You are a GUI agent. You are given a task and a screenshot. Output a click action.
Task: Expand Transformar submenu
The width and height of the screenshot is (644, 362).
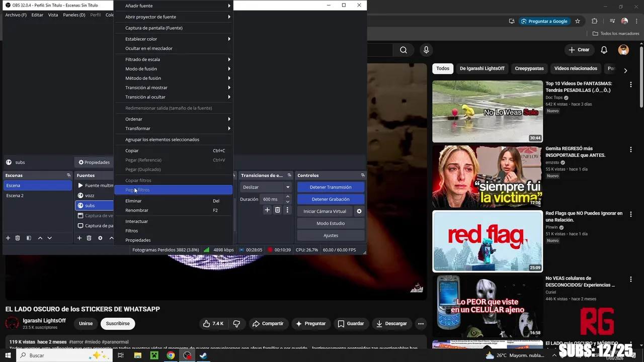pyautogui.click(x=174, y=129)
